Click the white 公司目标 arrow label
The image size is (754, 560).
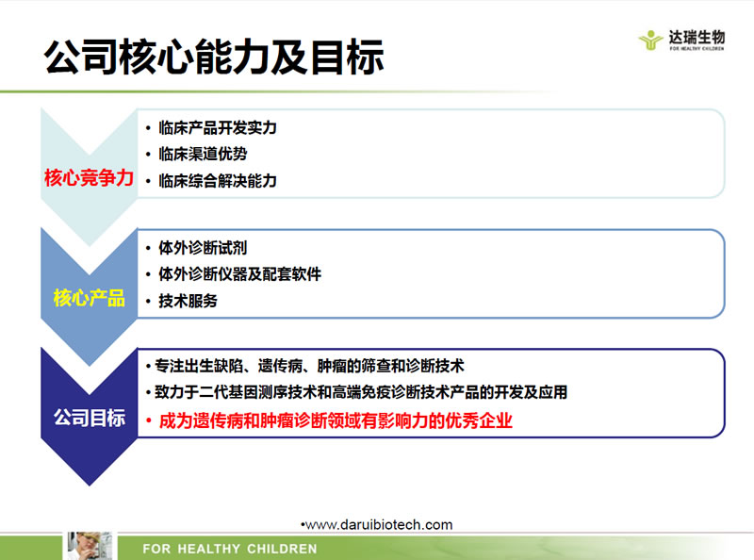point(89,419)
